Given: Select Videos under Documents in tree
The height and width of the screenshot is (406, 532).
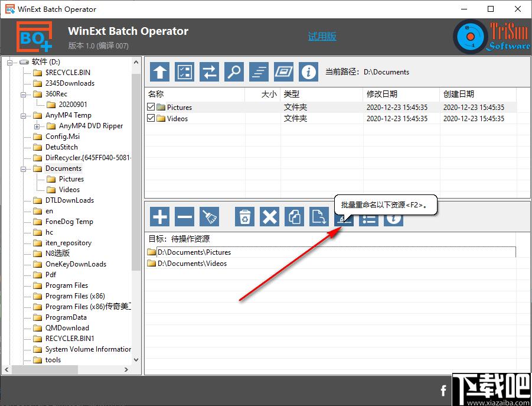Looking at the screenshot, I should pos(69,190).
